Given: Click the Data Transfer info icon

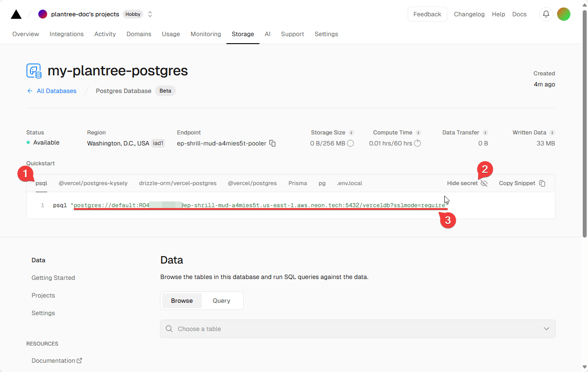Looking at the screenshot, I should 485,132.
